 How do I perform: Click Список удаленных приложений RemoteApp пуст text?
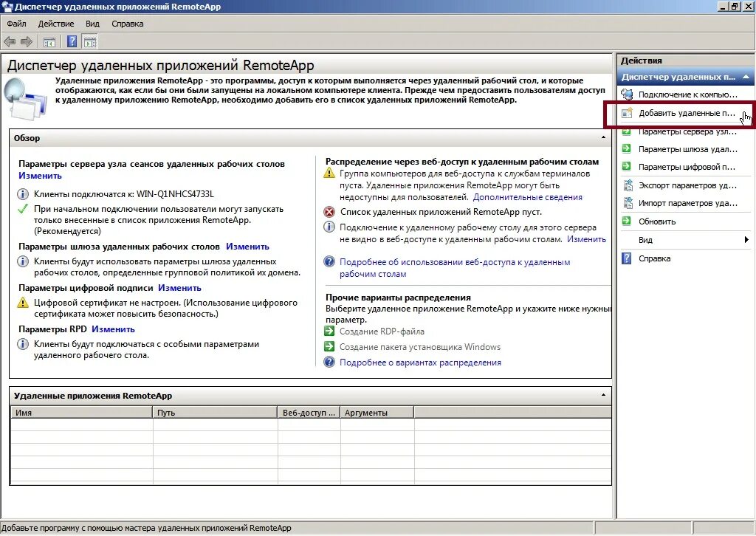(x=441, y=212)
